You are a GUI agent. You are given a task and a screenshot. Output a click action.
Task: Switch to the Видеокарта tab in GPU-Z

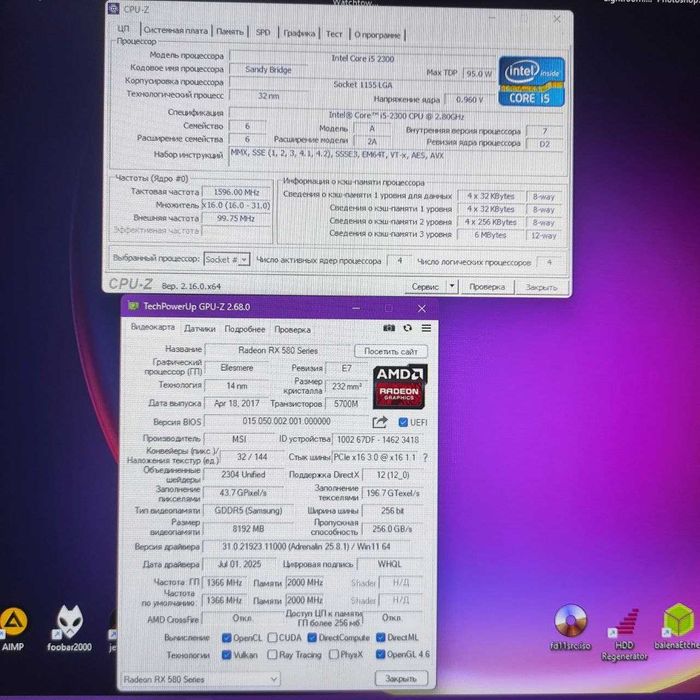153,327
